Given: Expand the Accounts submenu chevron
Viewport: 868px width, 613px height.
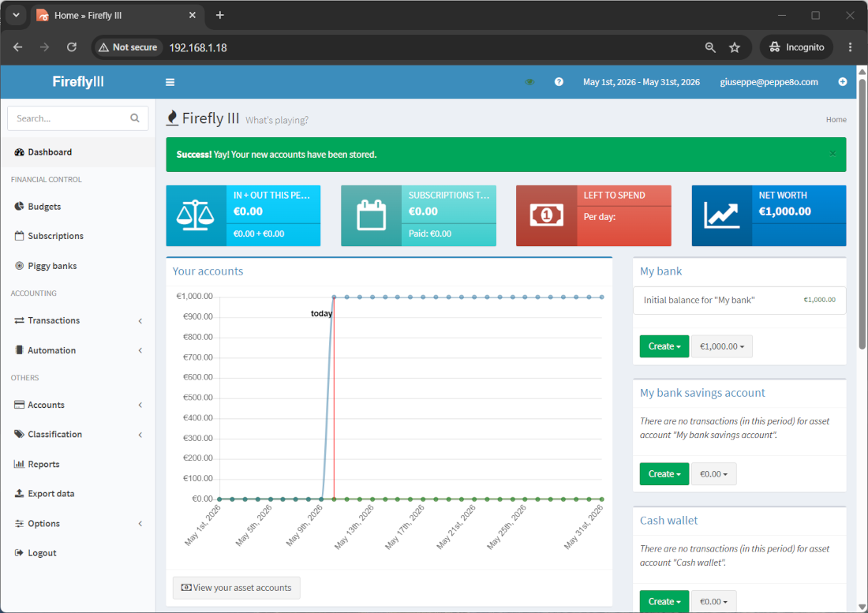Looking at the screenshot, I should tap(140, 405).
